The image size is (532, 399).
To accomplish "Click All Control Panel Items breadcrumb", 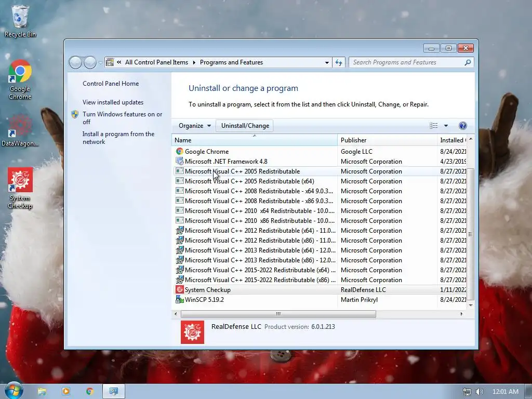I will coord(156,62).
